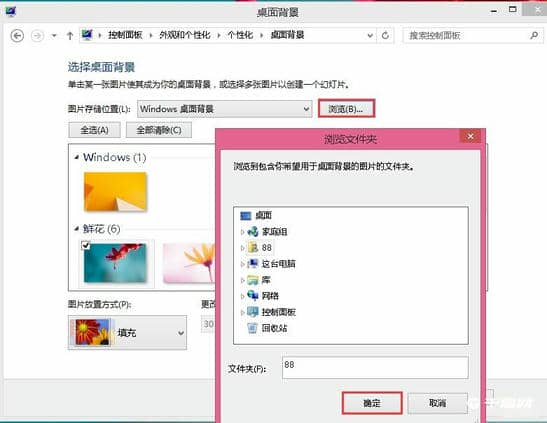Click the 回收站 recycle bin icon
This screenshot has width=547, height=423.
point(252,328)
